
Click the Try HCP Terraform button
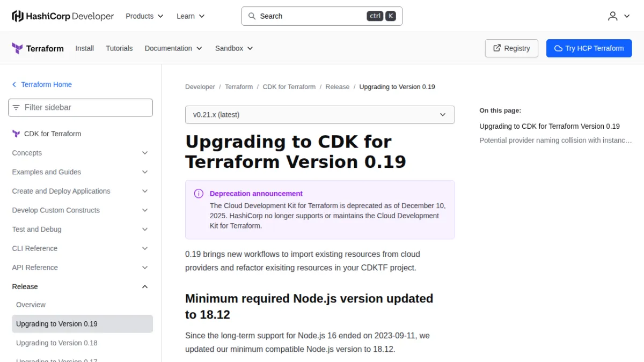coord(589,48)
